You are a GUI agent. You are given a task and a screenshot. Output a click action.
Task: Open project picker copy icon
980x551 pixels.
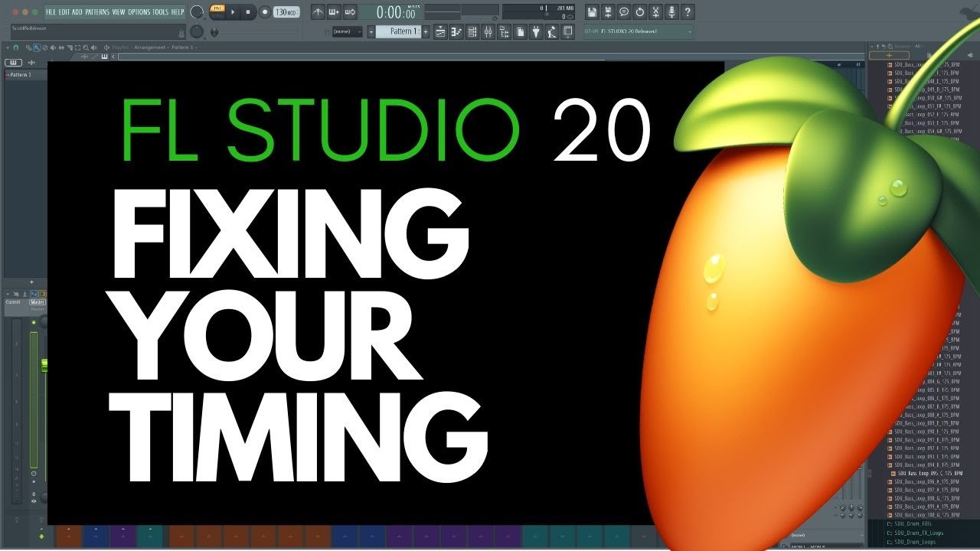520,32
